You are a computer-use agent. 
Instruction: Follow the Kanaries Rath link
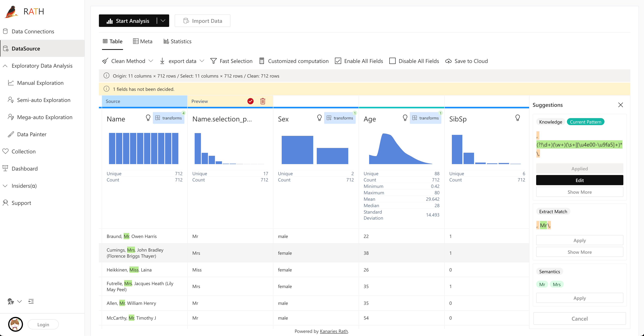334,331
